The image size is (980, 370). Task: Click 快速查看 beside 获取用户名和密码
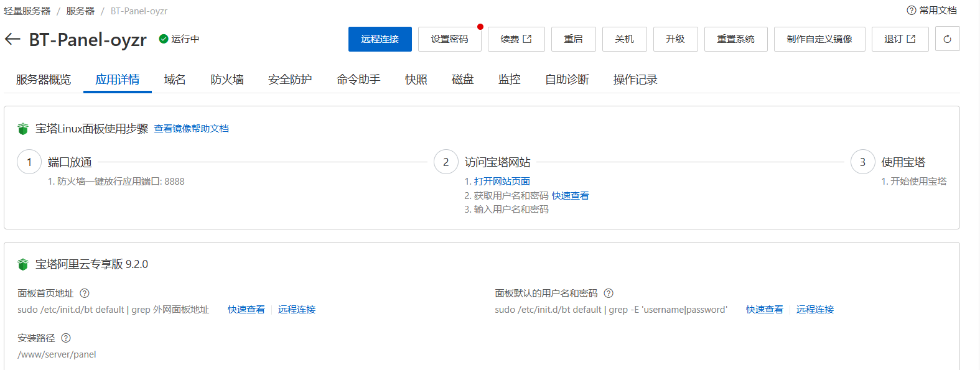click(x=571, y=196)
